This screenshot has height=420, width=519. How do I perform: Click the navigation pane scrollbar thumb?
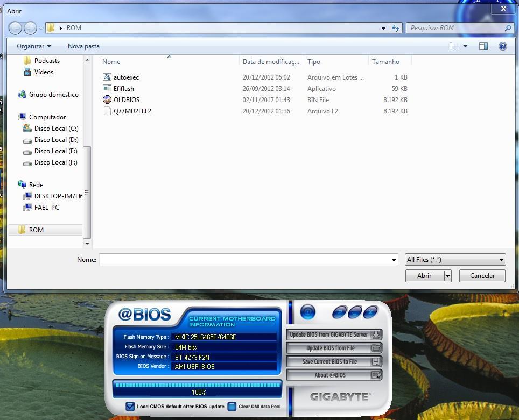coord(87,192)
